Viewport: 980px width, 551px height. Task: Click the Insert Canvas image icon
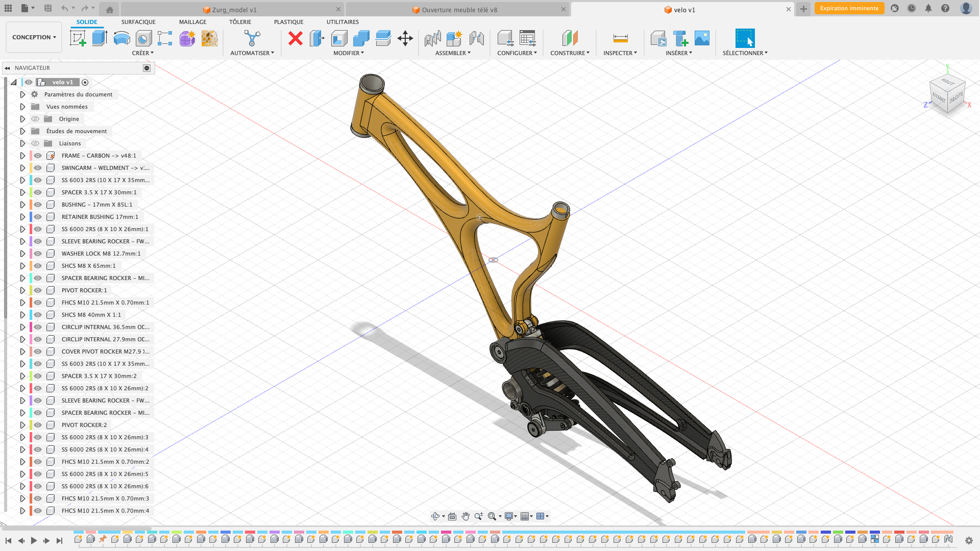702,38
